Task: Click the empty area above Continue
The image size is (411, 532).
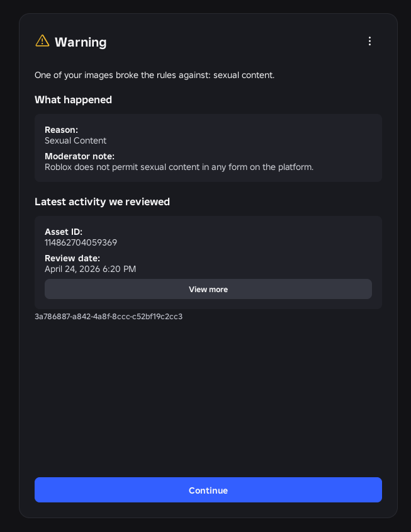Action: point(208,403)
